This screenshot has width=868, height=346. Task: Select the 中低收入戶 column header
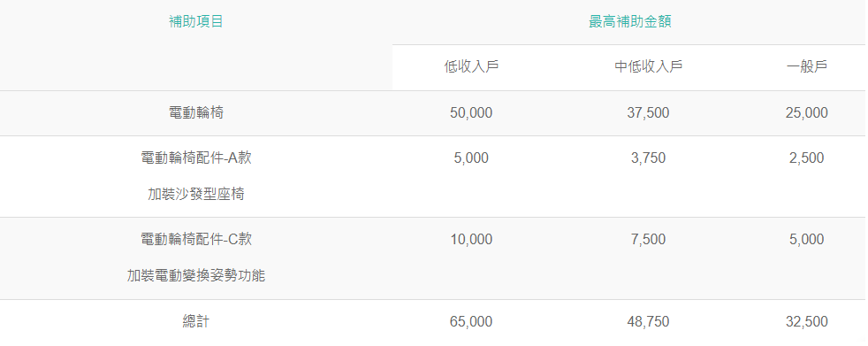tap(648, 67)
